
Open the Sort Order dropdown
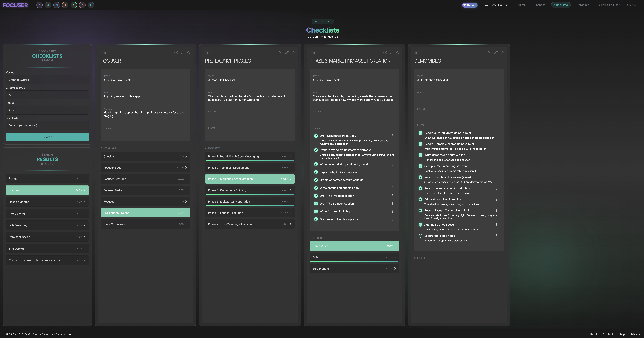(47, 125)
